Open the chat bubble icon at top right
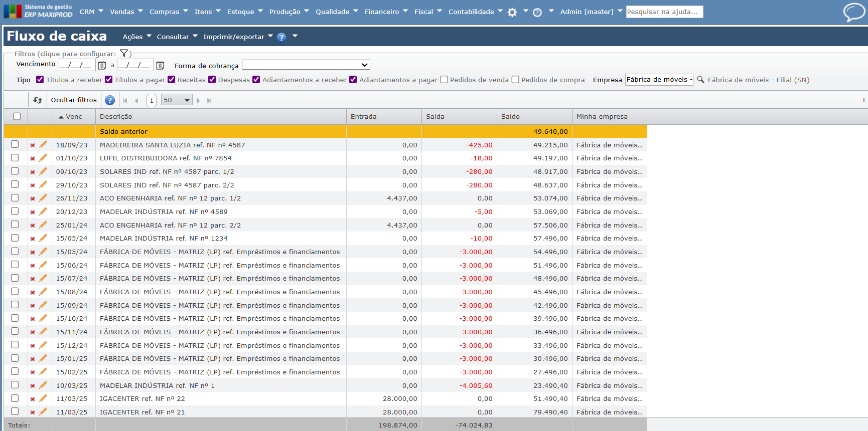The height and width of the screenshot is (431, 868). (853, 12)
